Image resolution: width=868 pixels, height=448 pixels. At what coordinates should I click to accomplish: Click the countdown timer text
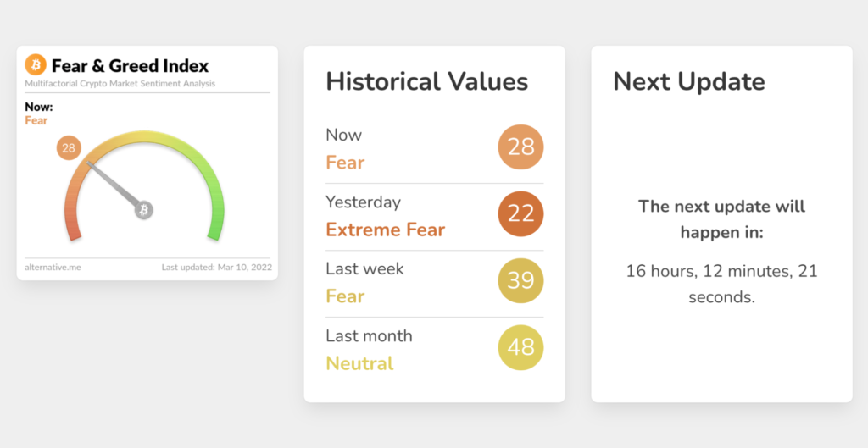pyautogui.click(x=722, y=285)
